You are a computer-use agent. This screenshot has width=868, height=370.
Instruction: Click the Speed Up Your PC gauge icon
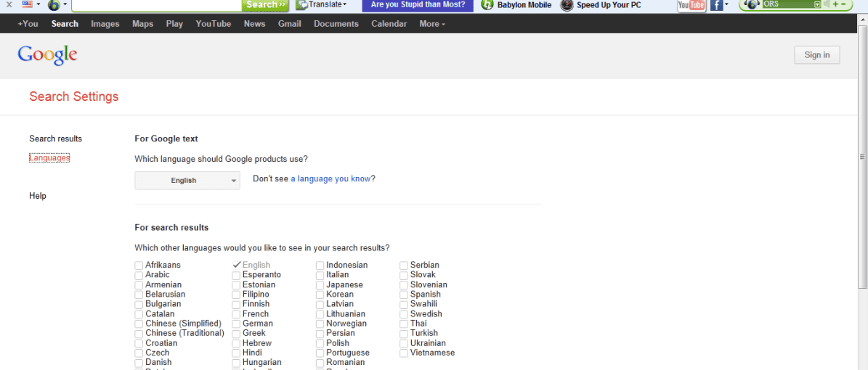point(567,5)
